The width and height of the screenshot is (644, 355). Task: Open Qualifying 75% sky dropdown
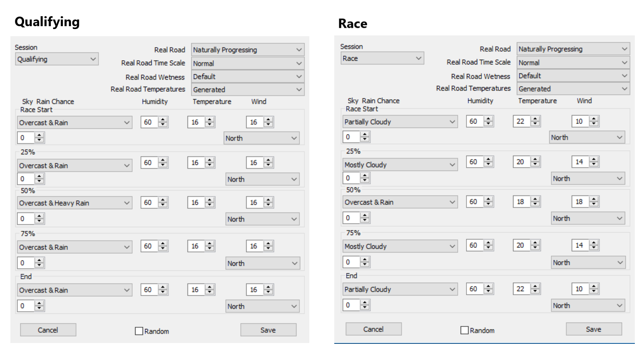[x=75, y=247]
